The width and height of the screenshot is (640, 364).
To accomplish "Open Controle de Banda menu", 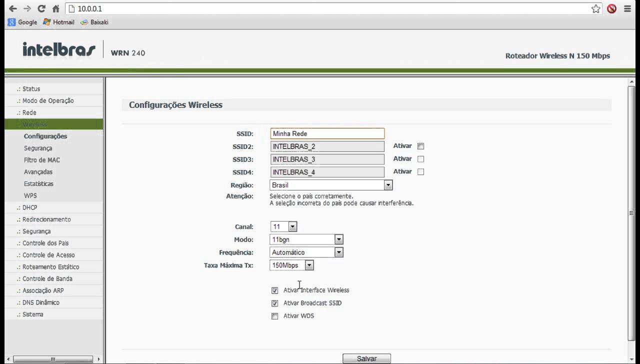I will [x=47, y=279].
